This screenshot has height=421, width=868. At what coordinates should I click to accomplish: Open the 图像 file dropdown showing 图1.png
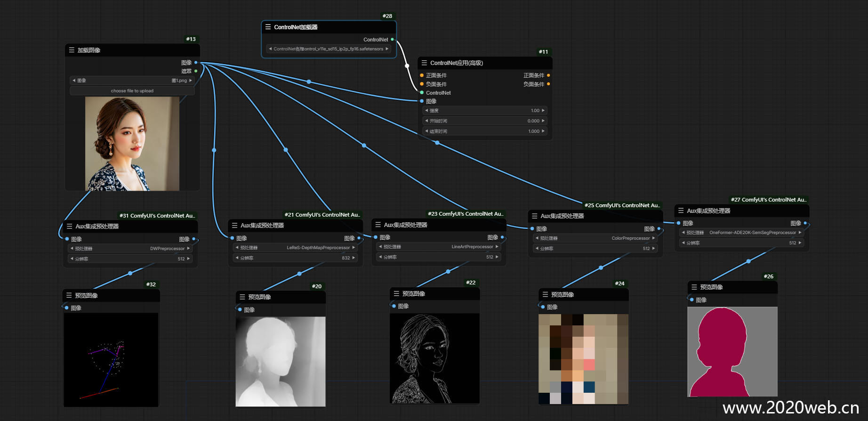point(132,81)
